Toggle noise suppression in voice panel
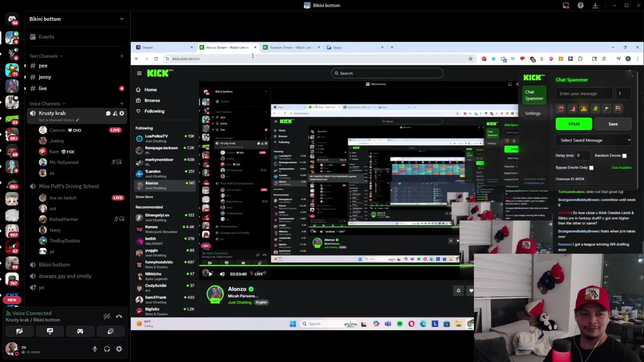This screenshot has height=362, width=644. (x=107, y=316)
